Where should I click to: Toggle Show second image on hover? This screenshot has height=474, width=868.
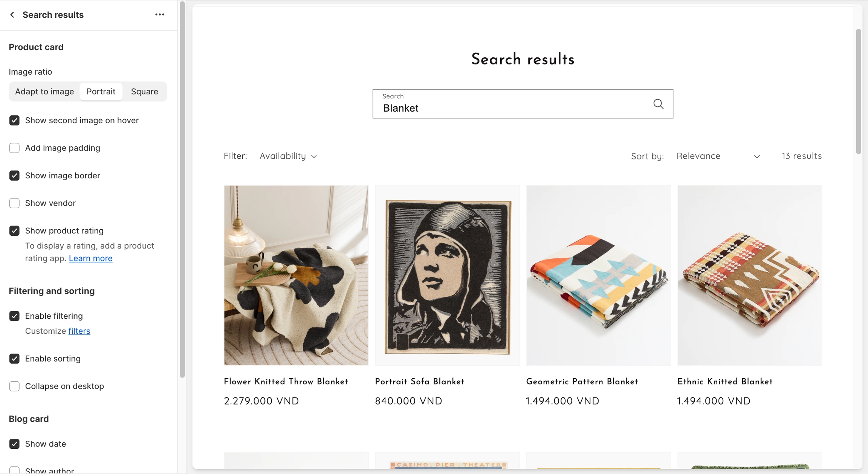(14, 120)
